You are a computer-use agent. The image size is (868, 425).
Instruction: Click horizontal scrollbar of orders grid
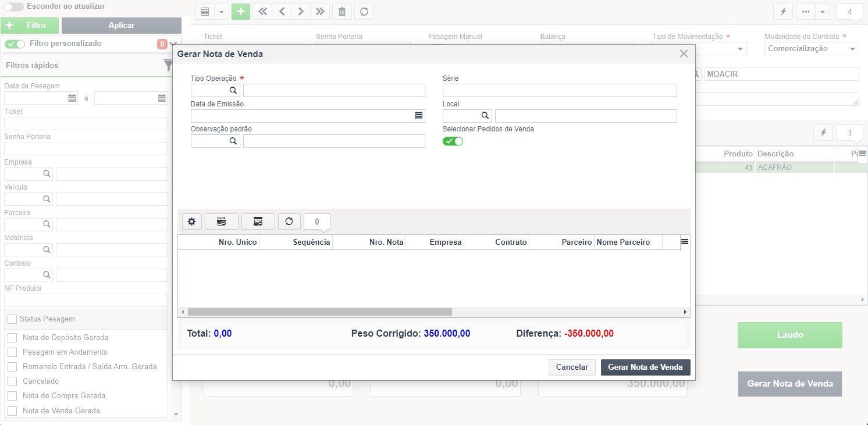pos(319,312)
